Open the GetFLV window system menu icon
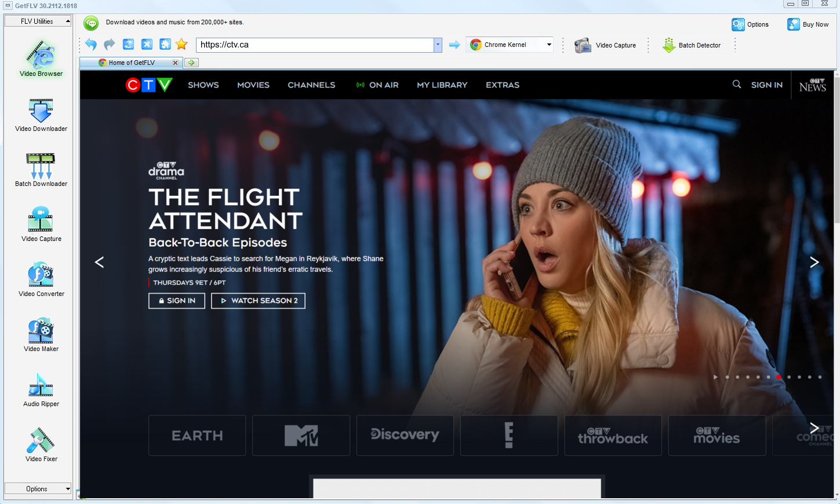This screenshot has height=504, width=840. point(8,6)
